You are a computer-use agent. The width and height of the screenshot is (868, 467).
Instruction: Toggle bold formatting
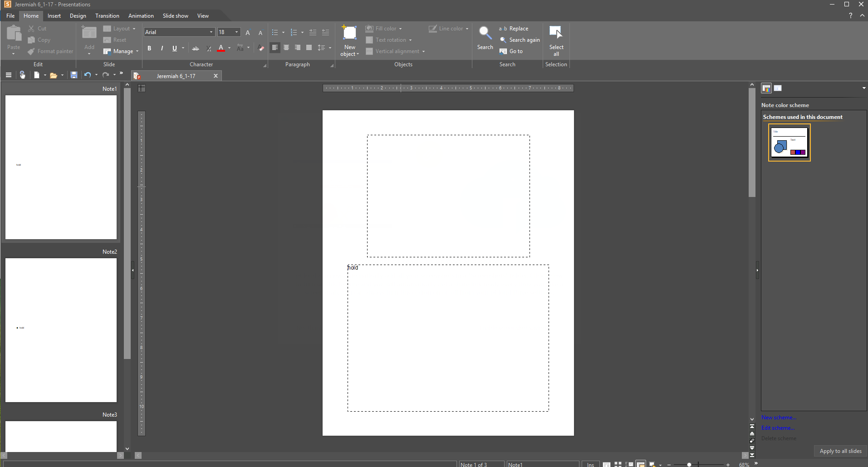point(149,48)
